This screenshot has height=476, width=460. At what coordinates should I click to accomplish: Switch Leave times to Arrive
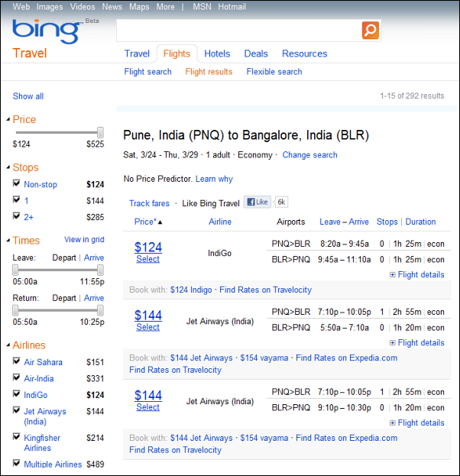[x=94, y=257]
